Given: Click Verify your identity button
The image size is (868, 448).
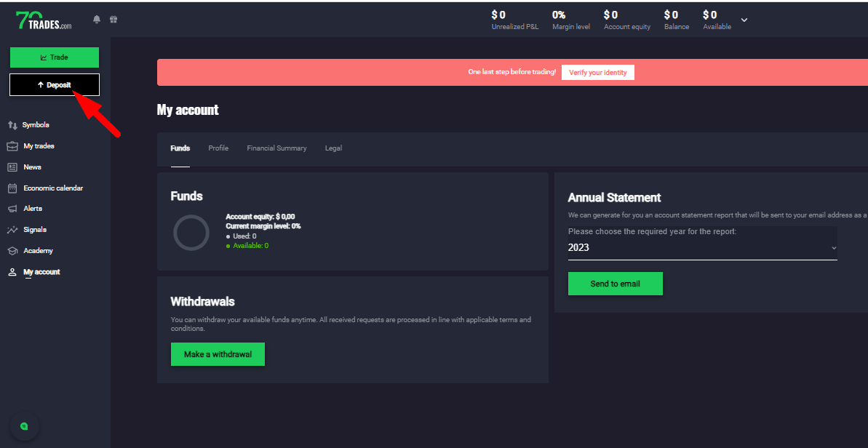Looking at the screenshot, I should 598,73.
